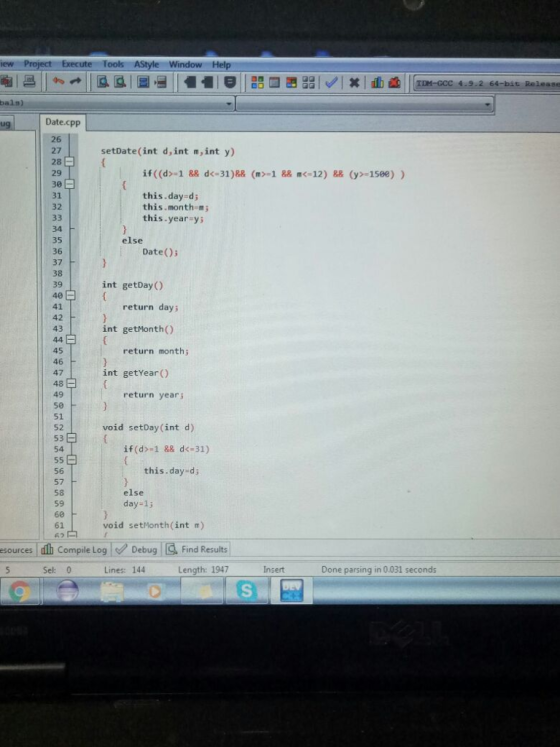Click the Compile & Run icon
The image size is (560, 747).
coord(292,82)
